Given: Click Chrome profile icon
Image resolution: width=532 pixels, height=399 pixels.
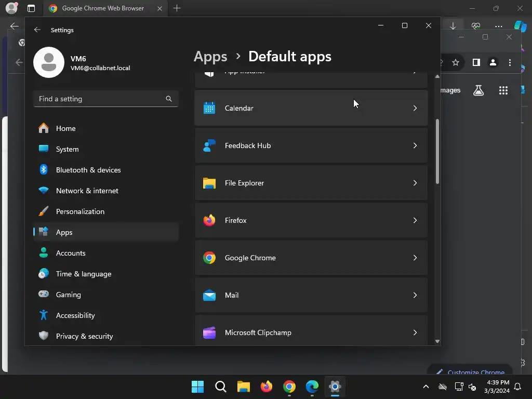Looking at the screenshot, I should 493,62.
